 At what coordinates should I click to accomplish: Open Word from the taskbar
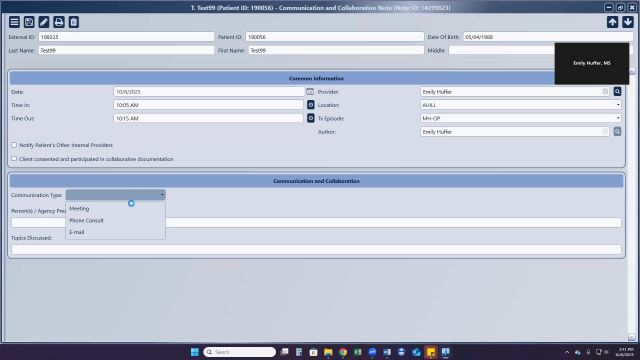pyautogui.click(x=387, y=352)
